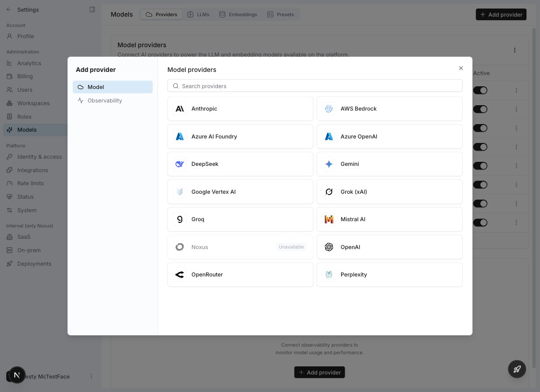Toggle the first provider's Active switch
540x392 pixels.
pos(480,90)
